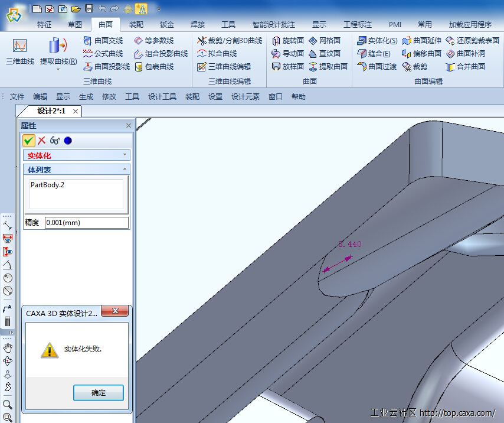Select the 缝合 stitch surface tool
This screenshot has height=423, width=504.
click(374, 54)
